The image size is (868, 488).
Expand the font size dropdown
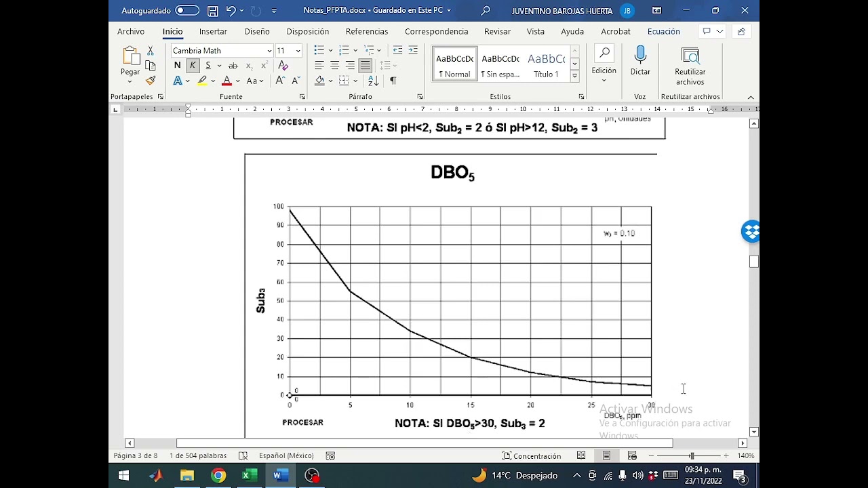(x=298, y=51)
